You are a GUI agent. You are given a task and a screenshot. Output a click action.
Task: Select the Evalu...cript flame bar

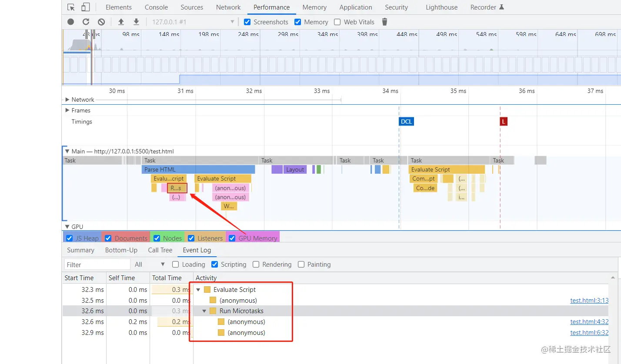[x=169, y=179]
